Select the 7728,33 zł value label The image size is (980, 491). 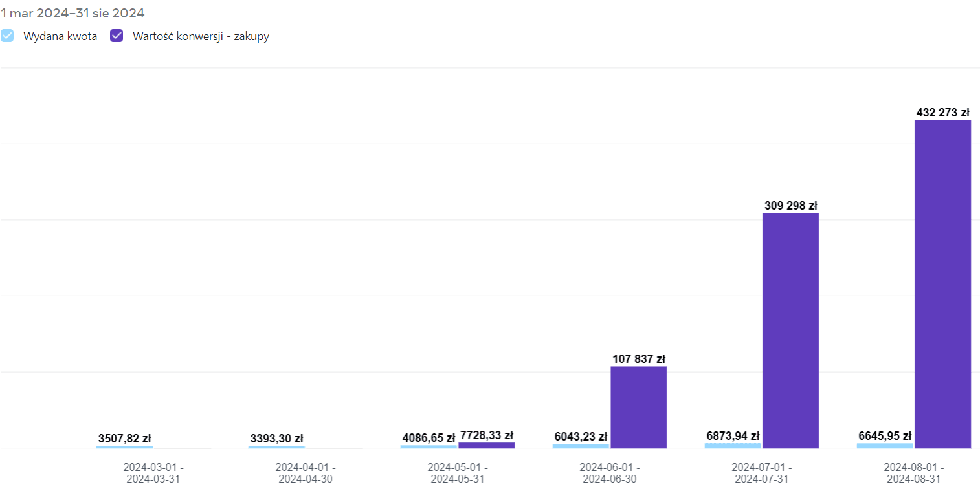point(487,435)
